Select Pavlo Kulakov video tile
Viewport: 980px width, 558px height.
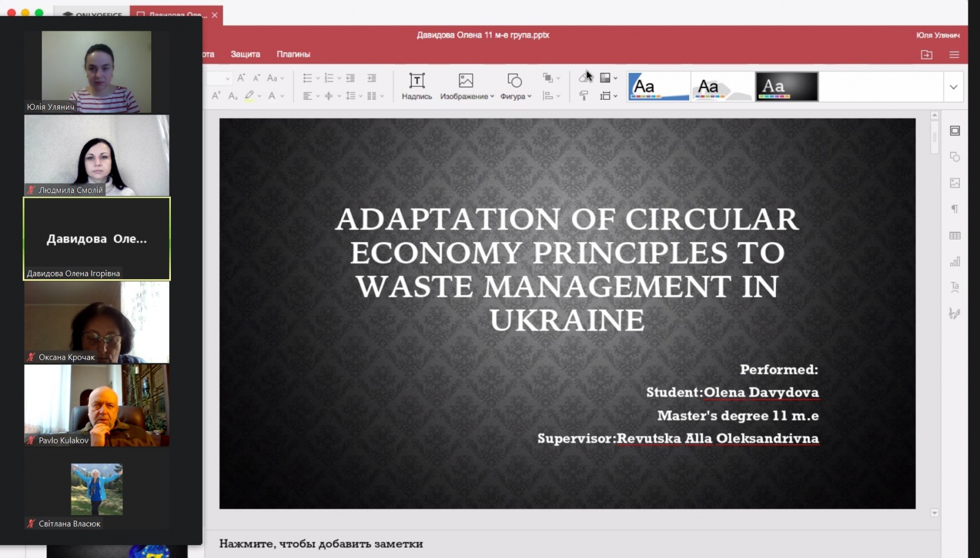pos(97,405)
